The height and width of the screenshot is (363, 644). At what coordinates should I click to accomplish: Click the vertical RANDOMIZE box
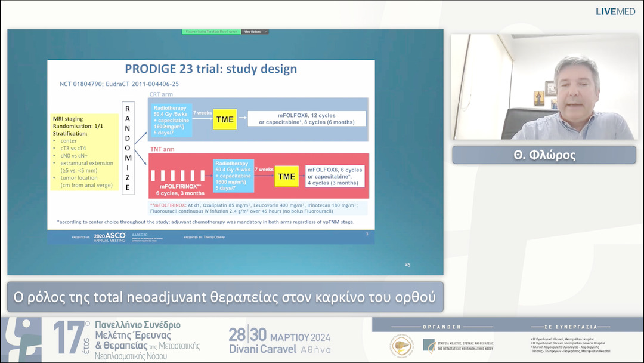coord(127,147)
